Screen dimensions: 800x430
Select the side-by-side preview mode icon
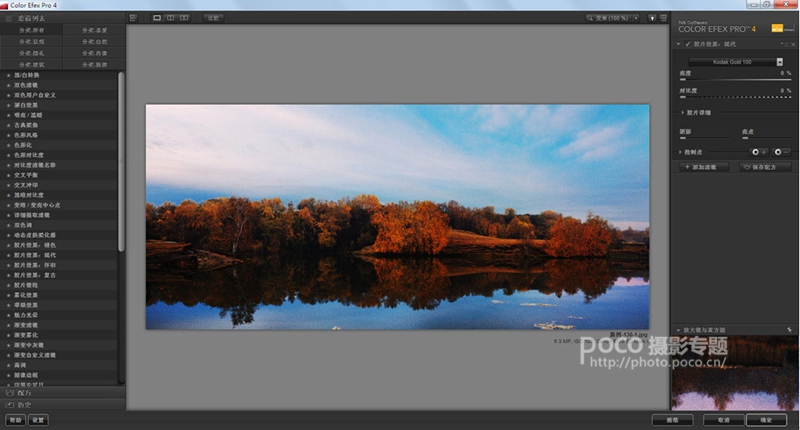coord(184,18)
